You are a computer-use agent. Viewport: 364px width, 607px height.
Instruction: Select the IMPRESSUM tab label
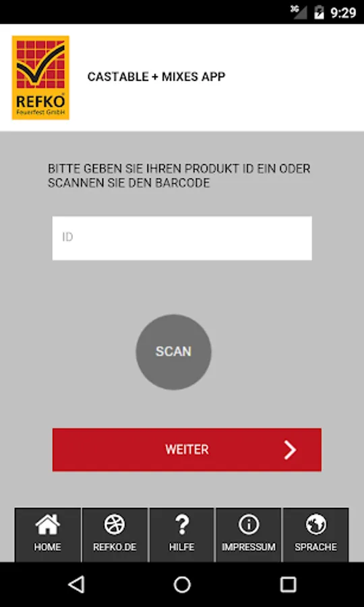tap(249, 547)
